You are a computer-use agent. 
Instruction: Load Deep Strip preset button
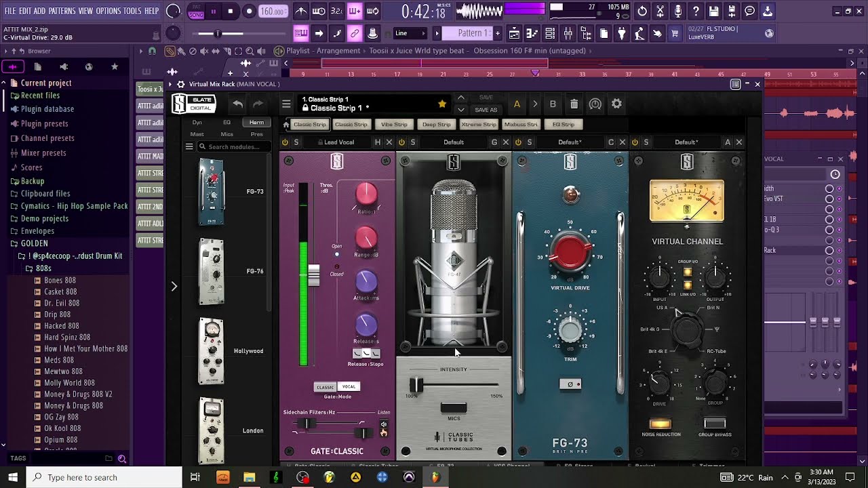[x=437, y=125]
